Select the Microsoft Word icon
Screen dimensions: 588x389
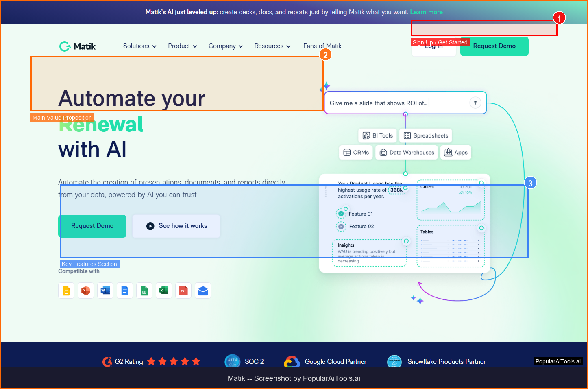[105, 291]
